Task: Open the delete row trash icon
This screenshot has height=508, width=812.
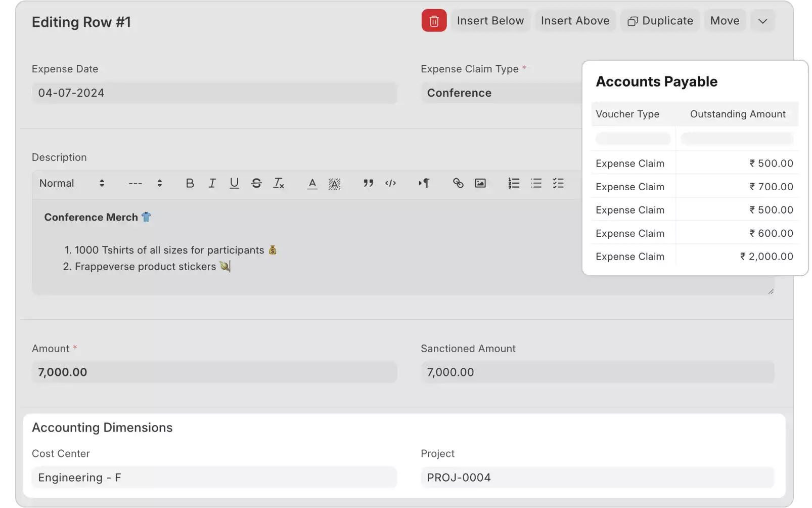Action: [433, 20]
